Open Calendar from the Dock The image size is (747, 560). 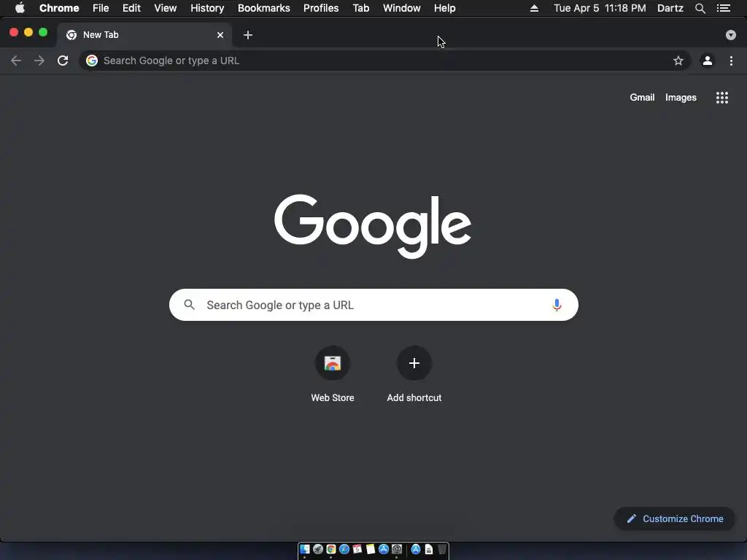coord(357,549)
